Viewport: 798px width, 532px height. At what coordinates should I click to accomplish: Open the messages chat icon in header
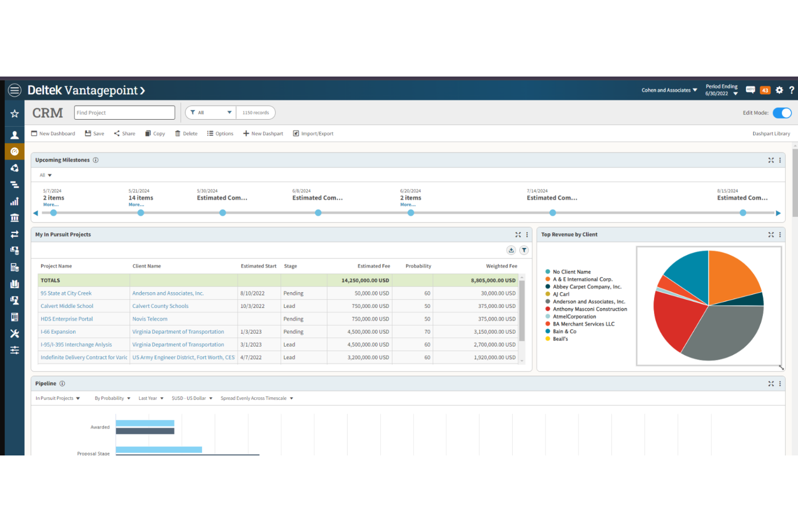(750, 90)
